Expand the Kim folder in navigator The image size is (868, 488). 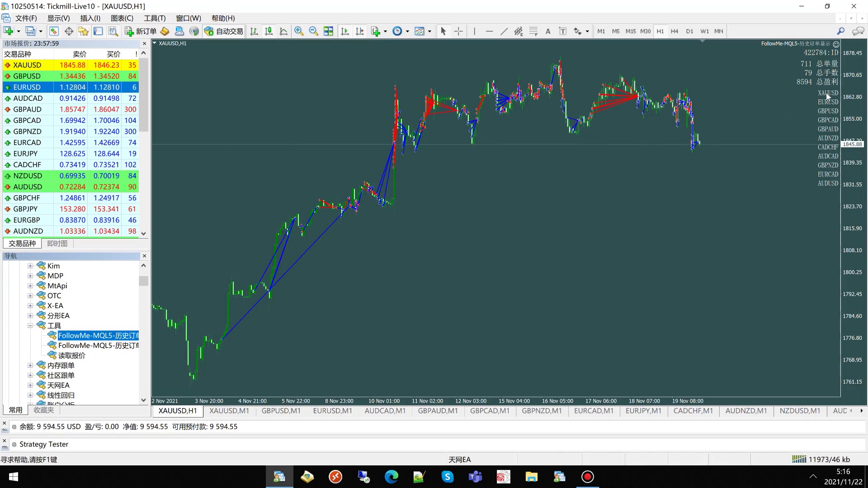click(30, 266)
